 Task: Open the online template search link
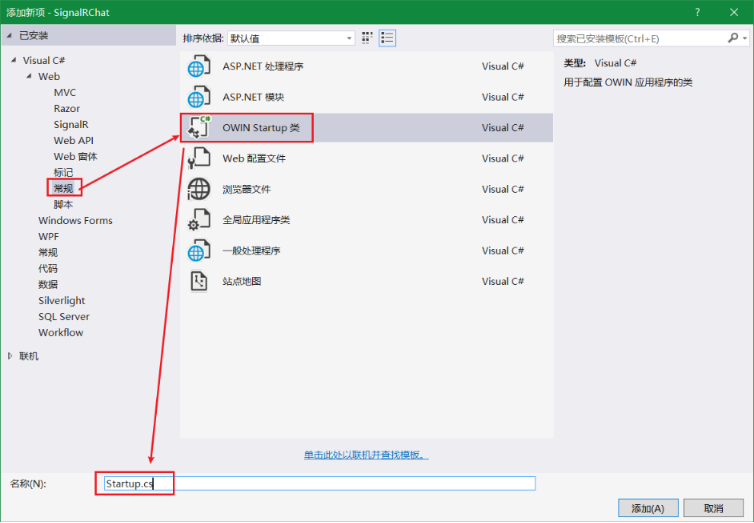click(366, 455)
